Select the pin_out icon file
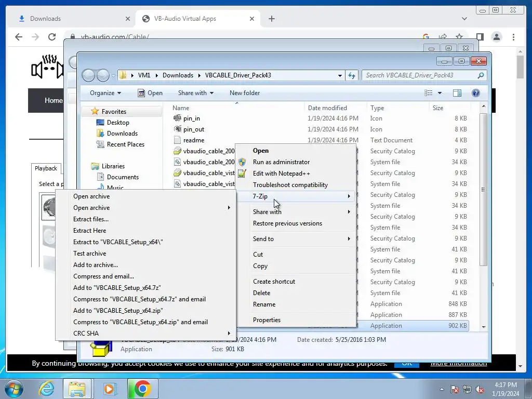 coord(177,129)
